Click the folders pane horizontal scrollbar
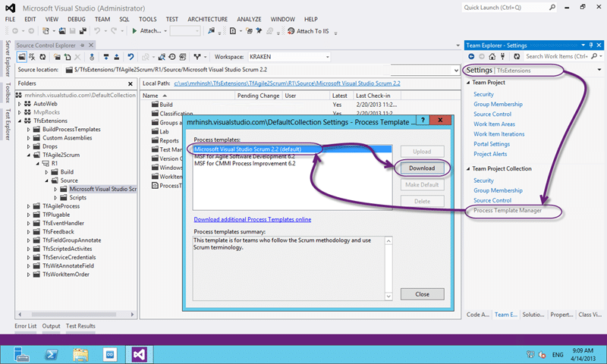Viewport: 607px width, 364px height. (74, 315)
